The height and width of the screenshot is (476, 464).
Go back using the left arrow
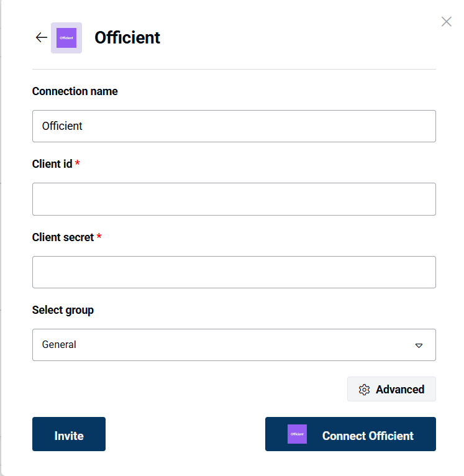pos(41,38)
